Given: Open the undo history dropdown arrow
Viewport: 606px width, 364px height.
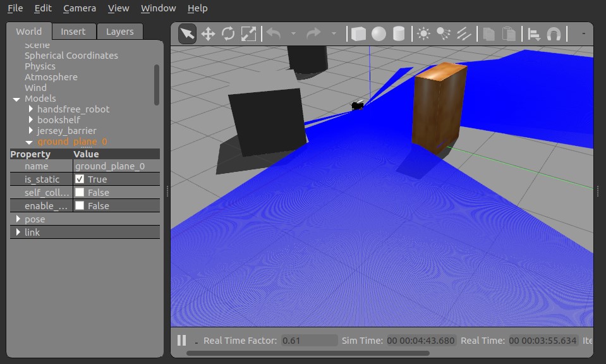Looking at the screenshot, I should point(293,33).
